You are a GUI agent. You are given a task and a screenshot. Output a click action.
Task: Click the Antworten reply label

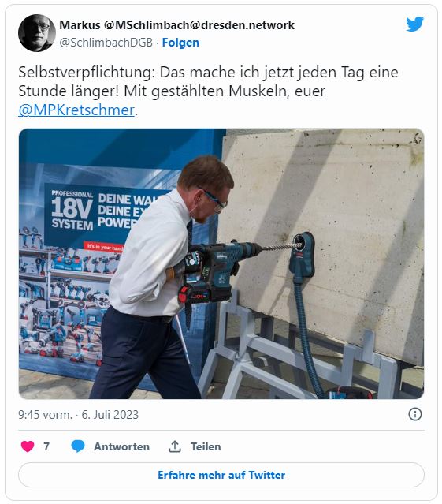pos(121,446)
